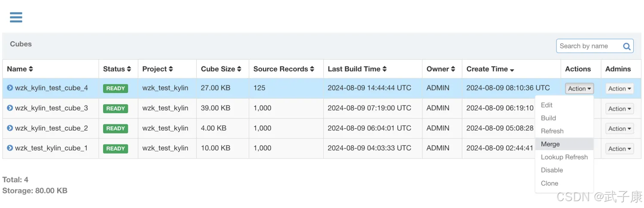Click the Search by name field
This screenshot has width=644, height=208.
click(x=588, y=46)
